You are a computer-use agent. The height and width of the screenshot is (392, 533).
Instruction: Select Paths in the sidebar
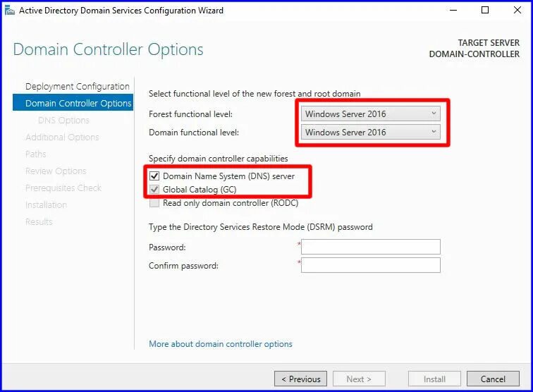click(36, 154)
